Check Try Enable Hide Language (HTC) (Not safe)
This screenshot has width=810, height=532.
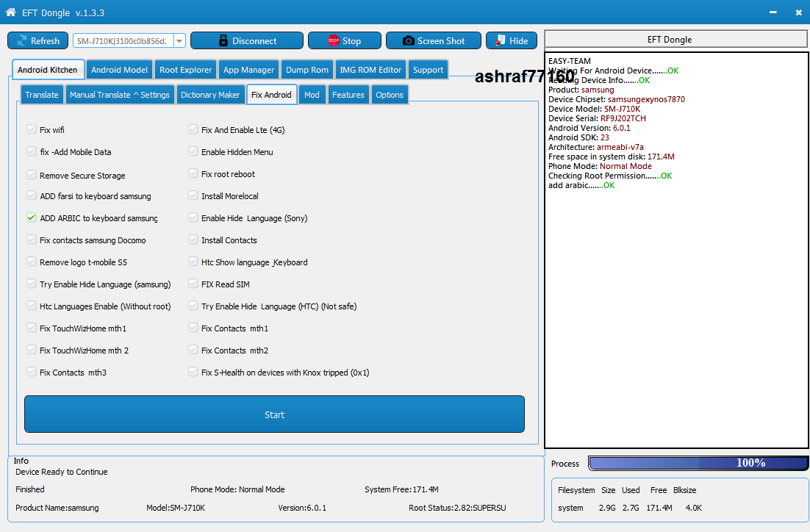click(193, 306)
